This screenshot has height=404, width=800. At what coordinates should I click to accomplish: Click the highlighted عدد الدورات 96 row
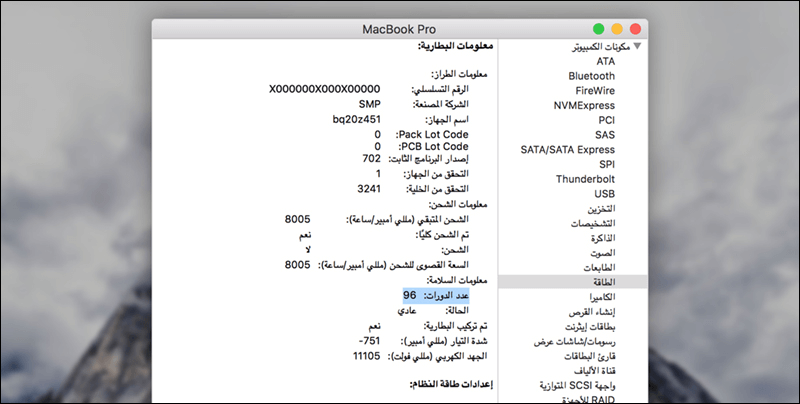click(x=436, y=295)
